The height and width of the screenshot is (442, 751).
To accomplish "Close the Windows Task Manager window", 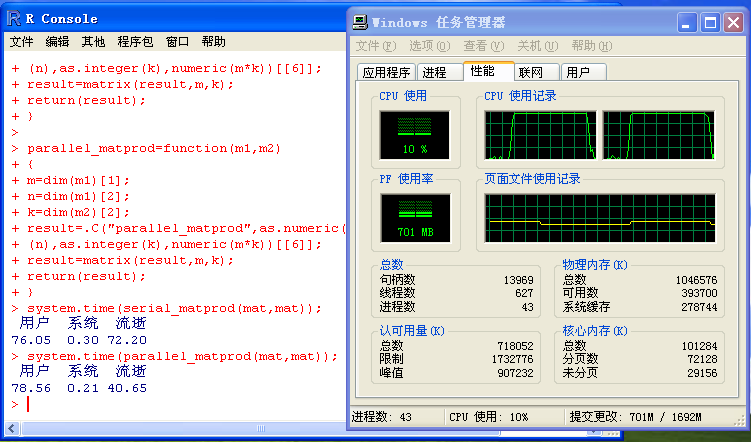I will [x=732, y=22].
